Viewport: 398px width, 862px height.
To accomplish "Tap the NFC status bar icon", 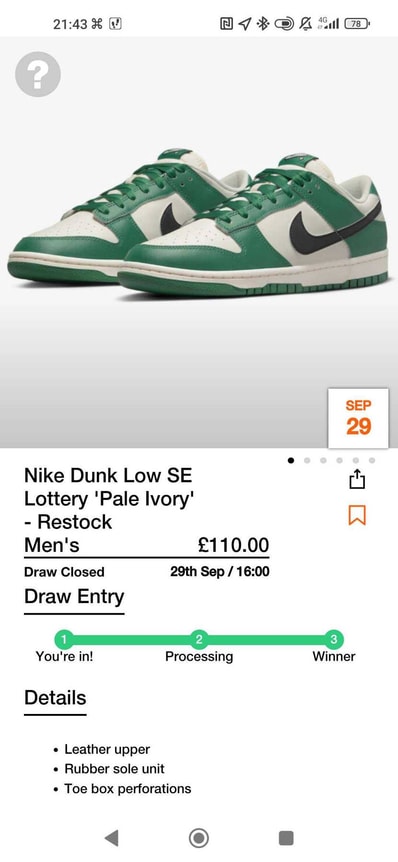I will tap(226, 24).
